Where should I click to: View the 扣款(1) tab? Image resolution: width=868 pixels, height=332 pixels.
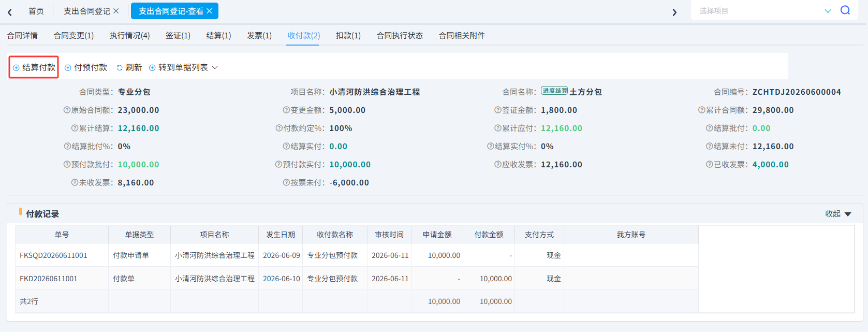(348, 36)
